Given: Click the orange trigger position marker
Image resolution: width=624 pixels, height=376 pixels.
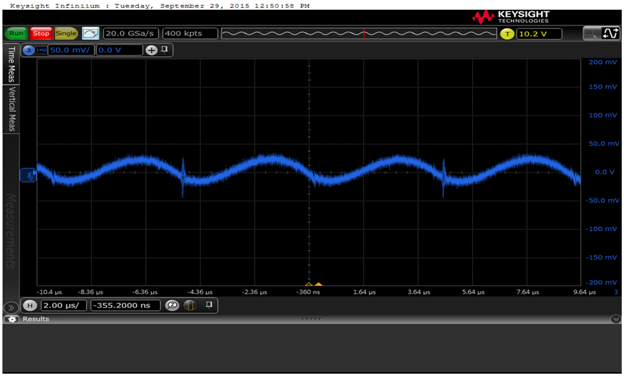Looking at the screenshot, I should point(318,284).
